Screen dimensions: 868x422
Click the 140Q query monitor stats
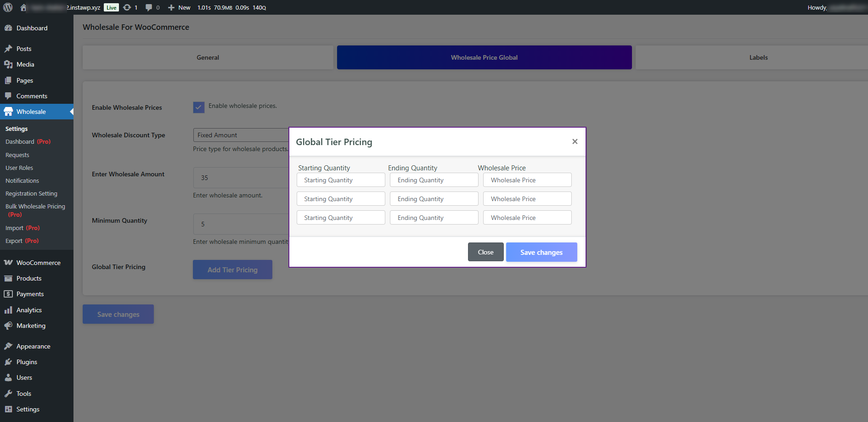coord(259,7)
